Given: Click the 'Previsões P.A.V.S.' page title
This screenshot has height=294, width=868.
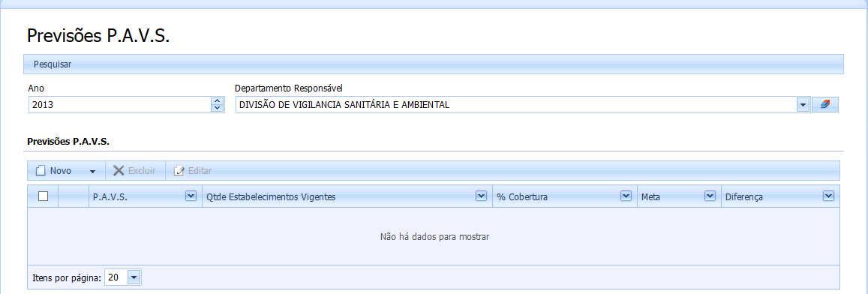Looking at the screenshot, I should click(98, 36).
